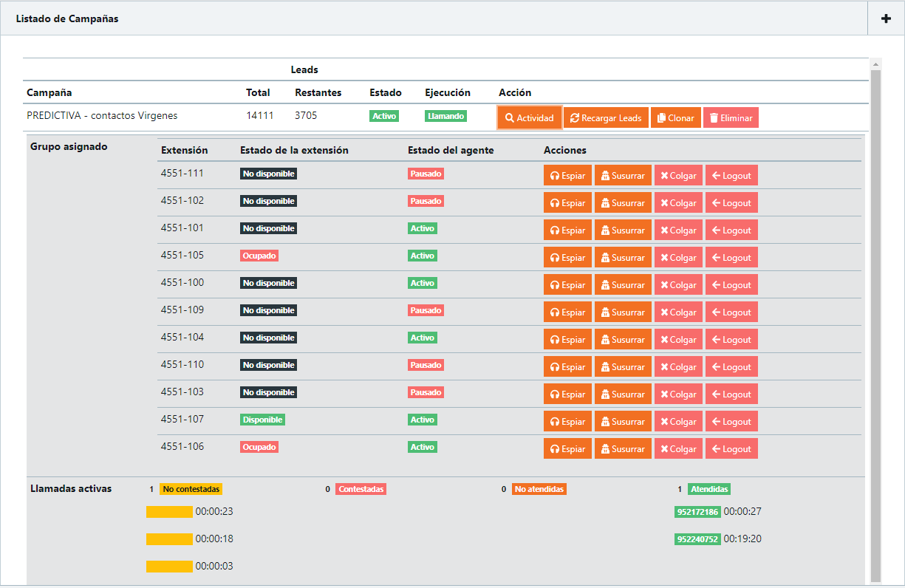
Task: Open Actividad for the PREDICTIVA campaign
Action: (x=530, y=118)
